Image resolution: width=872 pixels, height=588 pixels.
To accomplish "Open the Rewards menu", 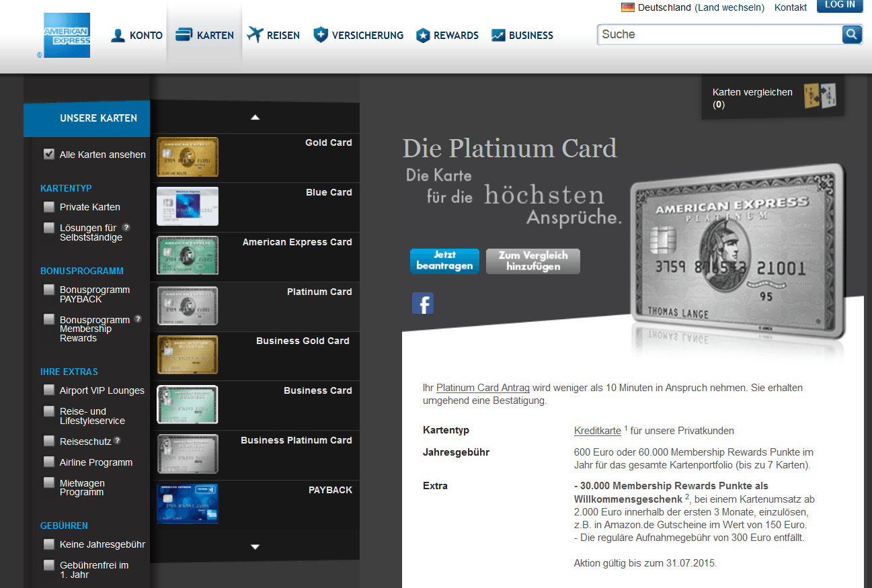I will (x=447, y=36).
